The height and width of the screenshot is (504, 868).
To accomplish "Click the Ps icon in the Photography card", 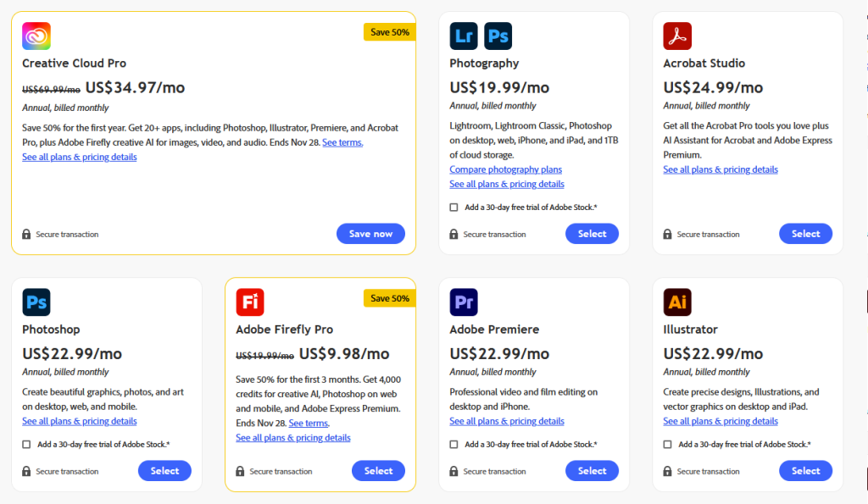I will coord(498,36).
